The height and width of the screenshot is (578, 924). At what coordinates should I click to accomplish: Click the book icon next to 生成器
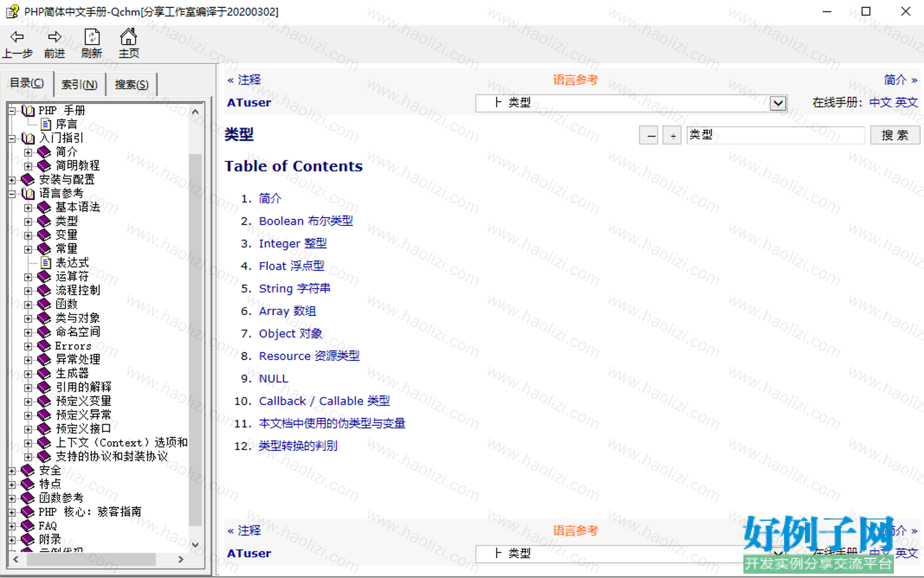[x=44, y=373]
